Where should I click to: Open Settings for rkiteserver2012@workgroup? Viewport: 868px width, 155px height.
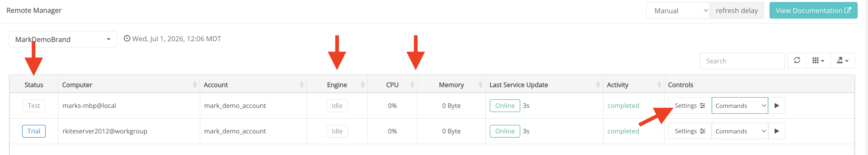coord(690,131)
